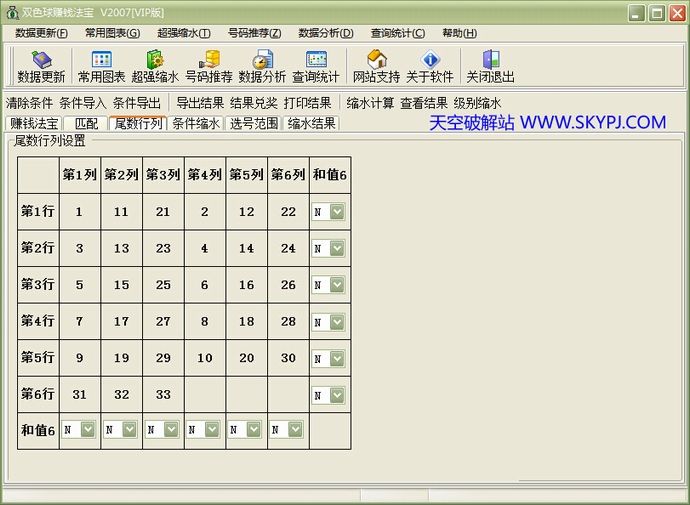Select number 33 cell in the grid
Screen dimensions: 690x505
[163, 394]
